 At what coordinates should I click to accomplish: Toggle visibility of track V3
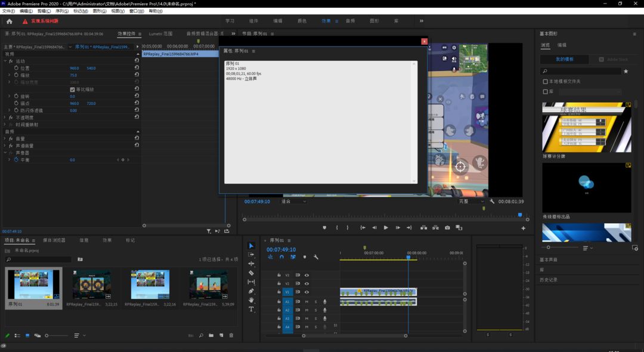pos(306,275)
